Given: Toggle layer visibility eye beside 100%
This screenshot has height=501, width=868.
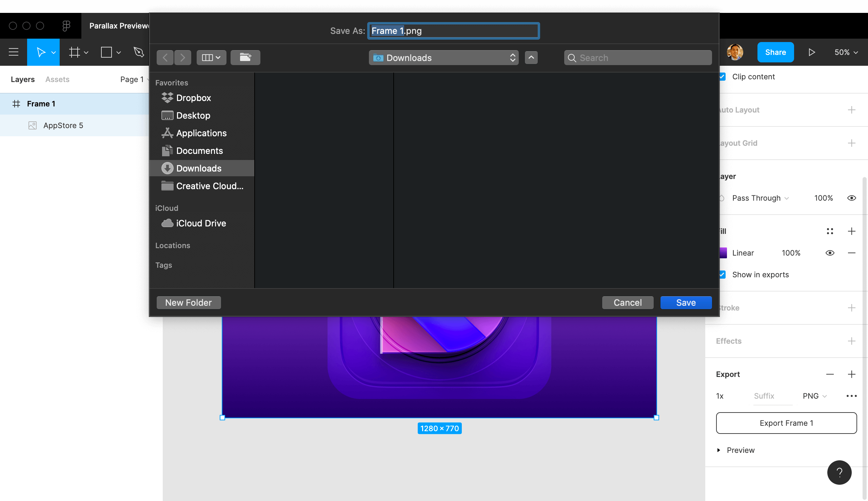Looking at the screenshot, I should point(851,198).
